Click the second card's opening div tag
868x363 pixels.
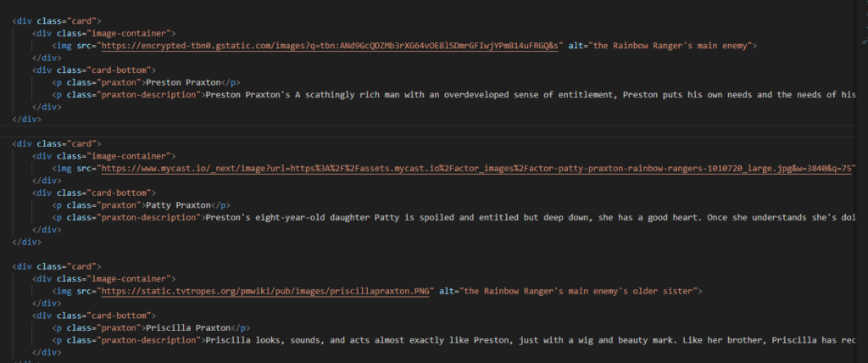point(56,144)
